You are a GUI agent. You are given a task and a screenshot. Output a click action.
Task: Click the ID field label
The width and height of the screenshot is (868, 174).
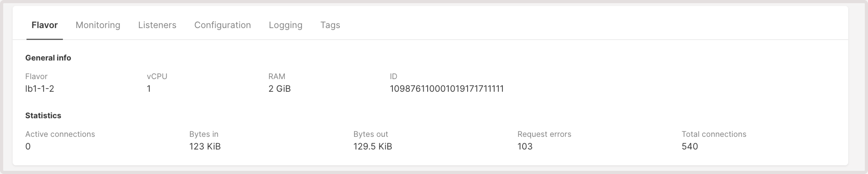[x=393, y=76]
